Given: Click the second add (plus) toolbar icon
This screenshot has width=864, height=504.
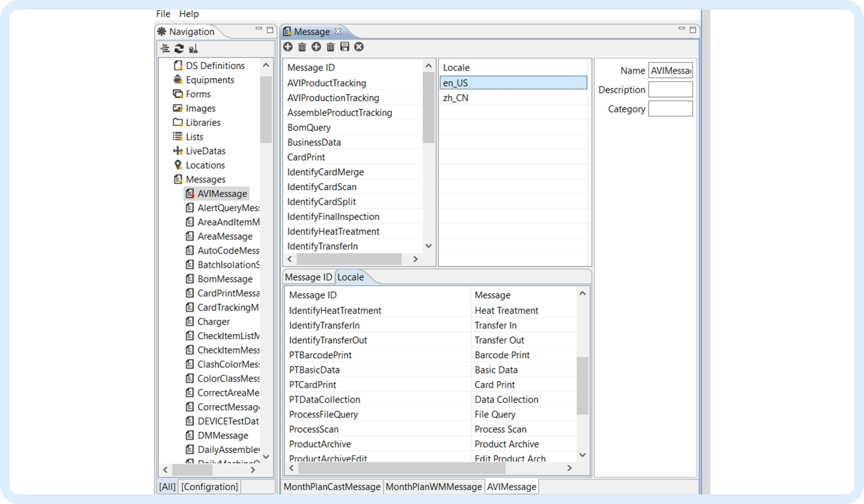Looking at the screenshot, I should (x=316, y=47).
